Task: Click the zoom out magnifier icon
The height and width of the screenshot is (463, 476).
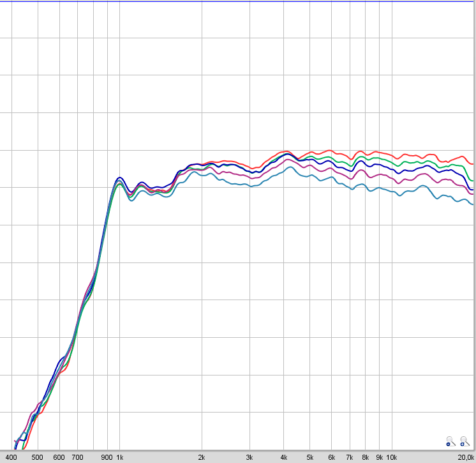Action: [x=451, y=441]
